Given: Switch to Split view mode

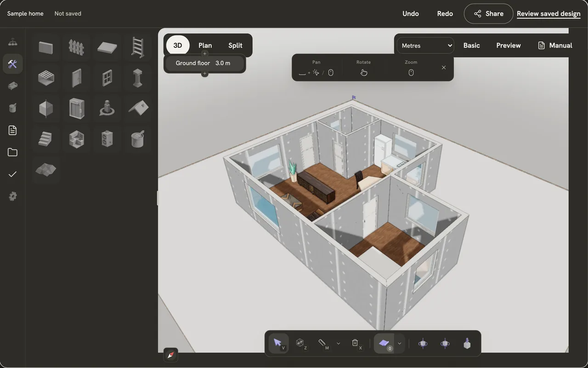Looking at the screenshot, I should click(x=235, y=45).
